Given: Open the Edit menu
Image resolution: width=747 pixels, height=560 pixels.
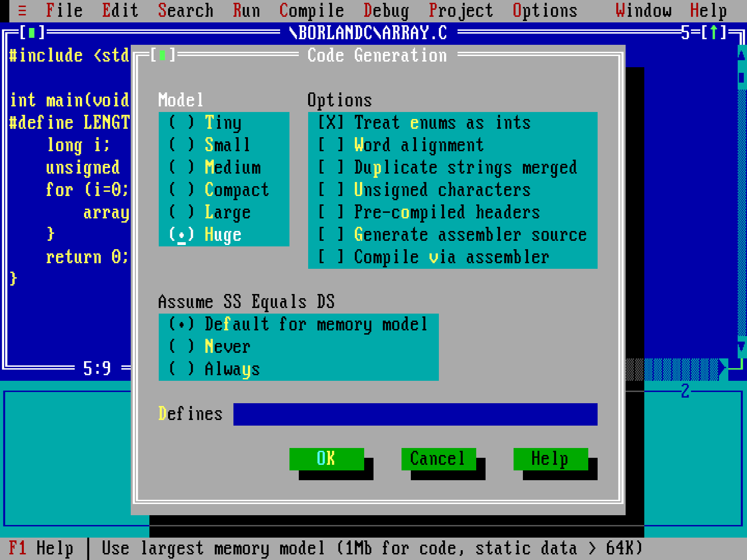Looking at the screenshot, I should coord(120,10).
